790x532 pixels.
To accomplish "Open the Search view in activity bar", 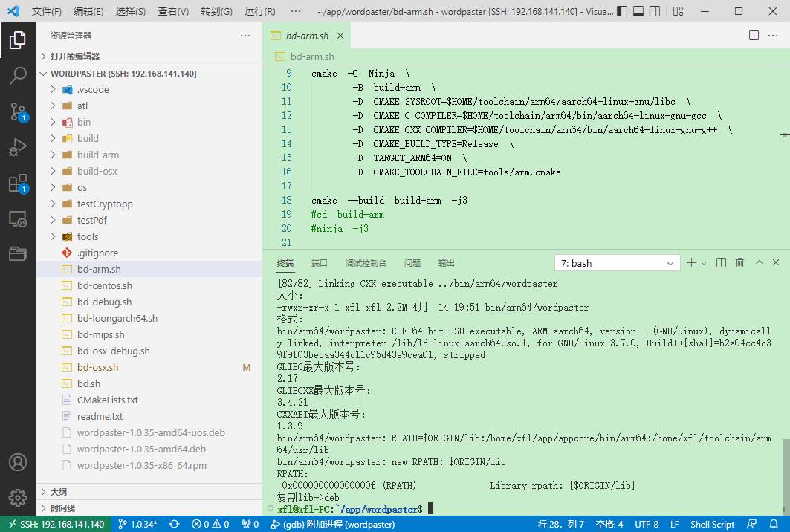I will pos(18,75).
